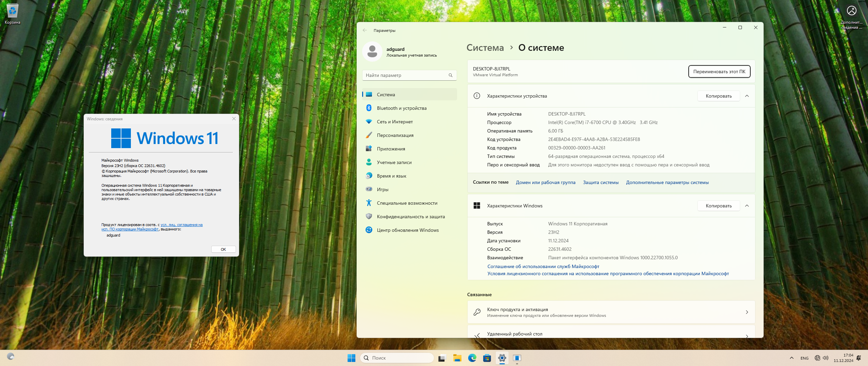The height and width of the screenshot is (366, 868).
Task: Open Bluetooth и устройства section
Action: click(410, 108)
